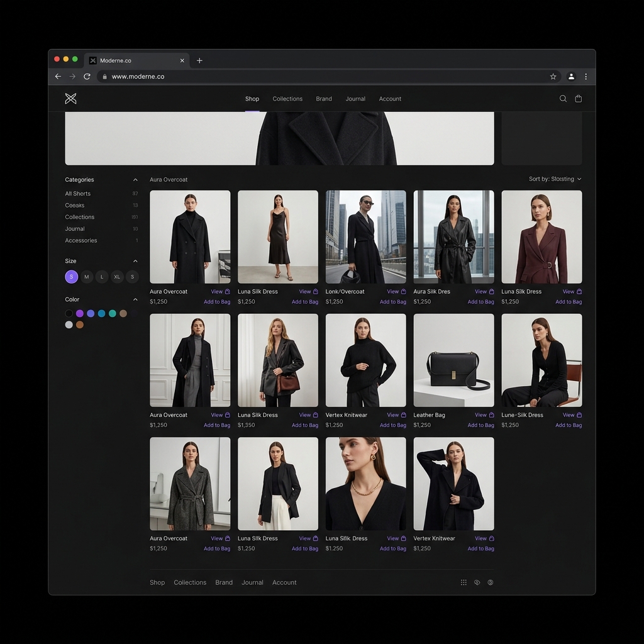Collapse the Categories section chevron

(x=135, y=180)
